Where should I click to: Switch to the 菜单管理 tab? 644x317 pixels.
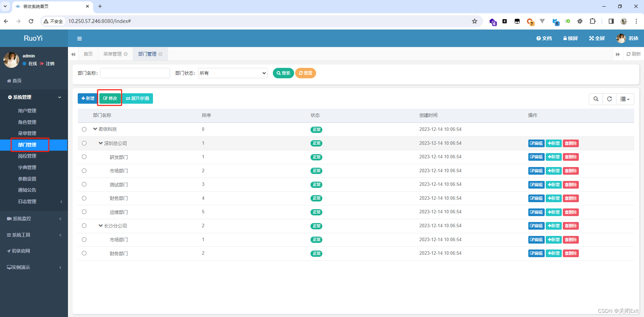113,54
